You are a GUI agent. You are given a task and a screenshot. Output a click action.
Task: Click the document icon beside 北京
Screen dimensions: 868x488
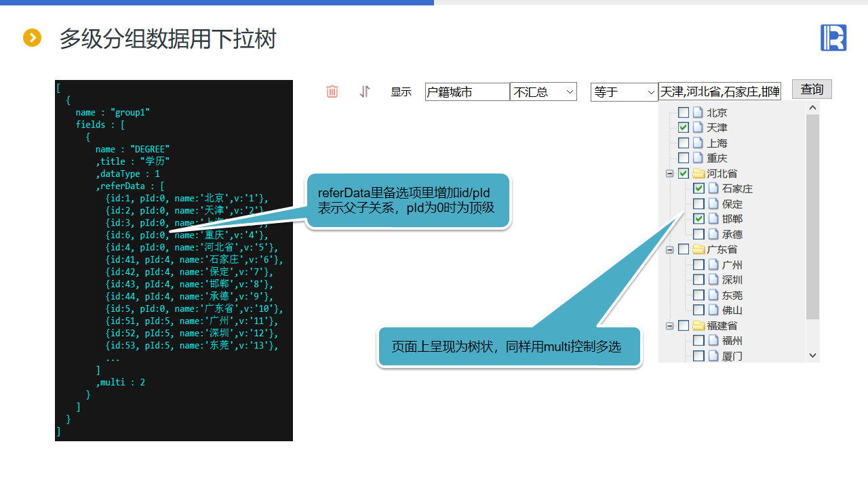[697, 113]
